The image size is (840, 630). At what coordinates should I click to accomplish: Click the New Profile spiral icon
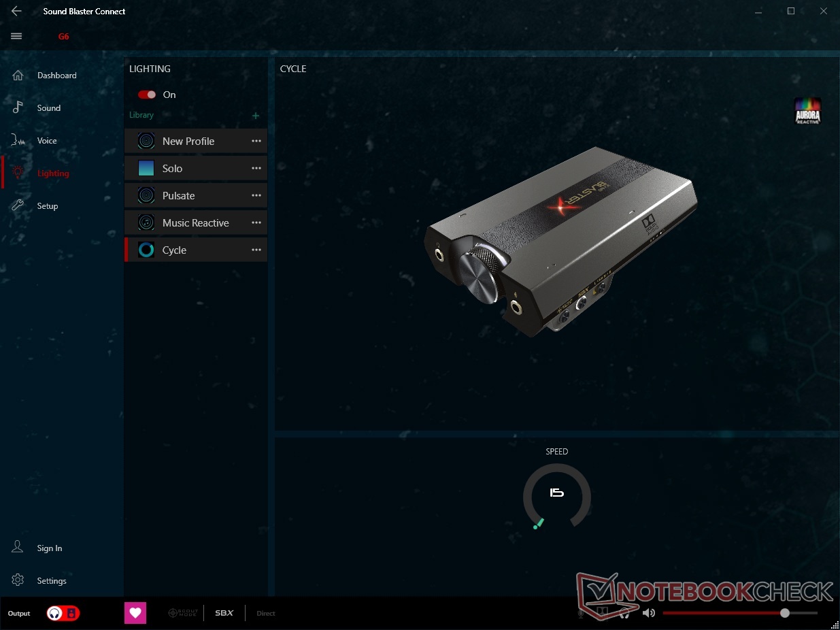click(146, 141)
